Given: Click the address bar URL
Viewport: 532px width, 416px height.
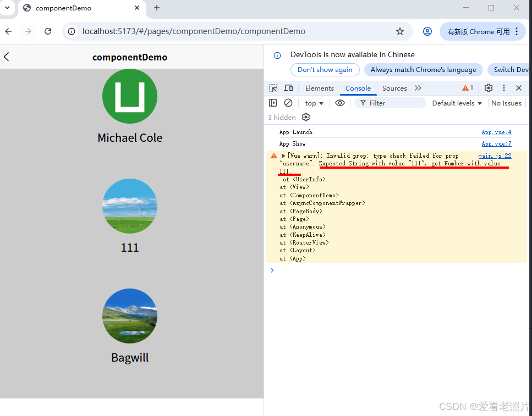Looking at the screenshot, I should (194, 31).
